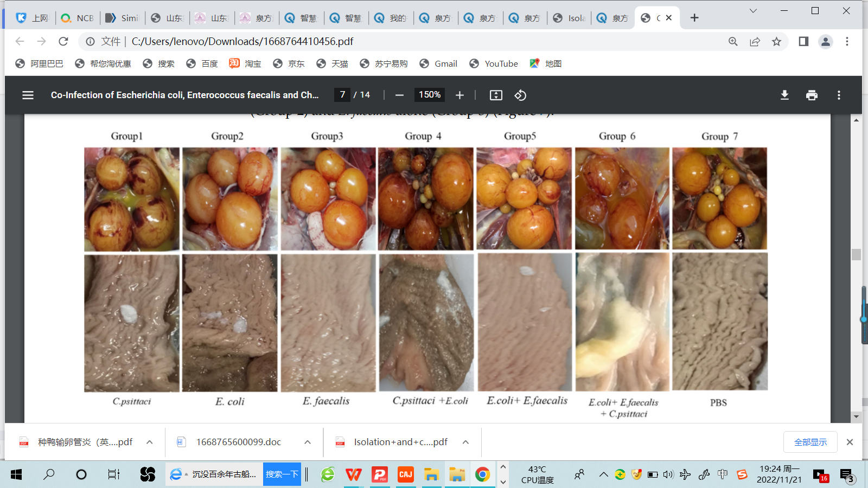Open the PDF sidebar menu icon
This screenshot has width=868, height=488.
28,95
